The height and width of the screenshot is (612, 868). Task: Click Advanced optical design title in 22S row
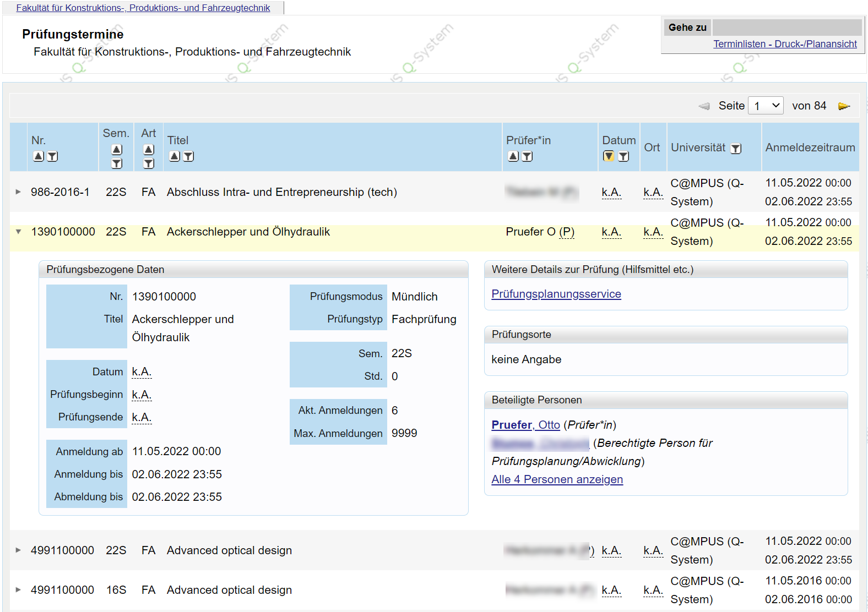click(x=229, y=550)
